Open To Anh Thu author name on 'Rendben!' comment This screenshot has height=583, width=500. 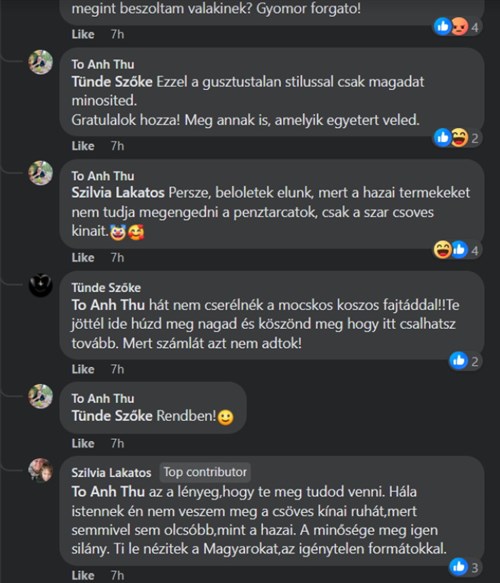point(103,399)
